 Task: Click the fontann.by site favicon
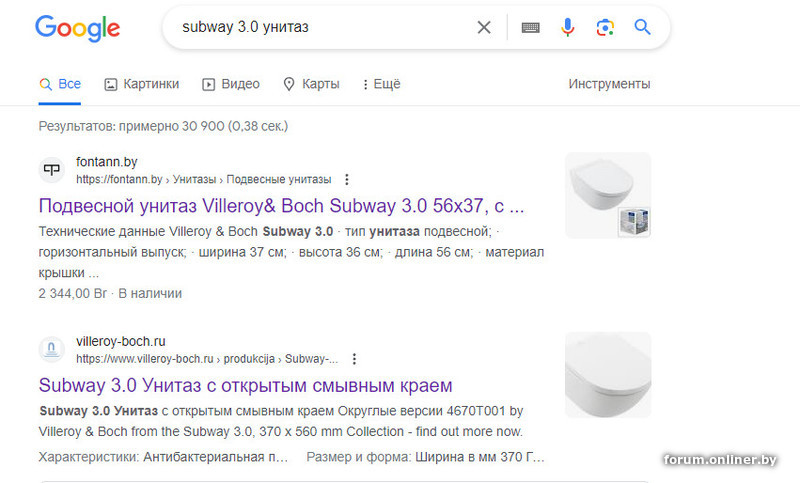click(51, 169)
